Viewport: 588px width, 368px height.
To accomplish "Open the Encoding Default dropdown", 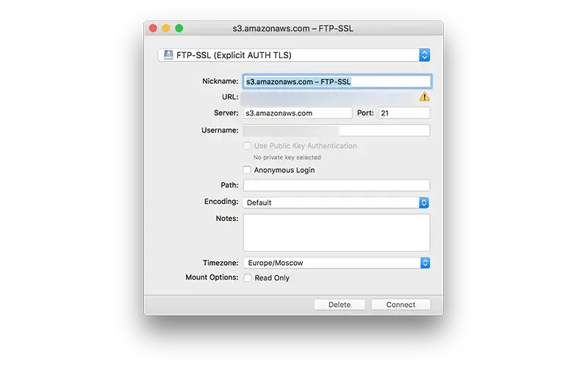I will [336, 203].
